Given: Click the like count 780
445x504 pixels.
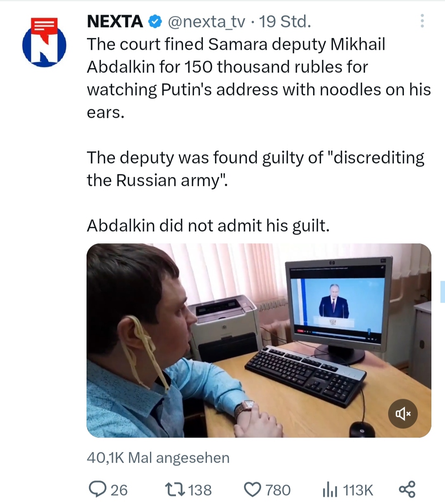Looking at the screenshot, I should [x=278, y=490].
